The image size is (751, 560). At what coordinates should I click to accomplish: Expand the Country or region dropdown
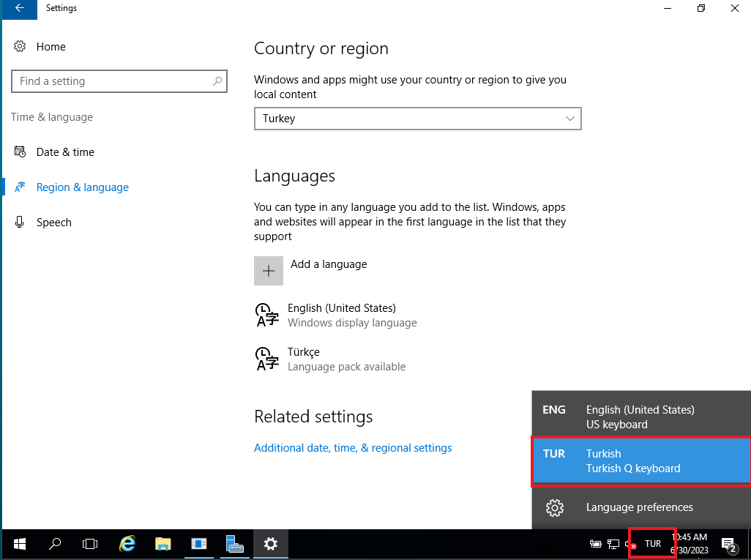[x=417, y=119]
